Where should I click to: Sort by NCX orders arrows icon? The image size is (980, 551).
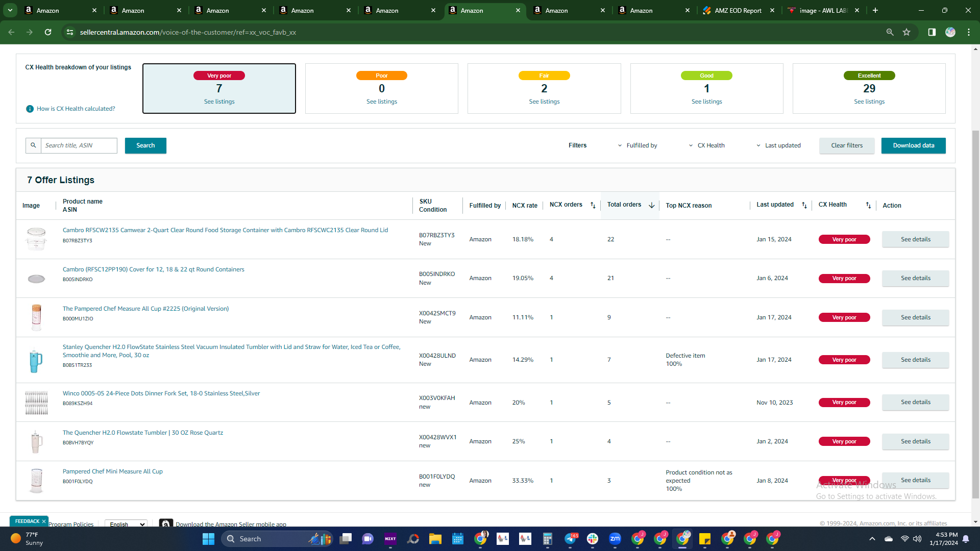point(593,205)
